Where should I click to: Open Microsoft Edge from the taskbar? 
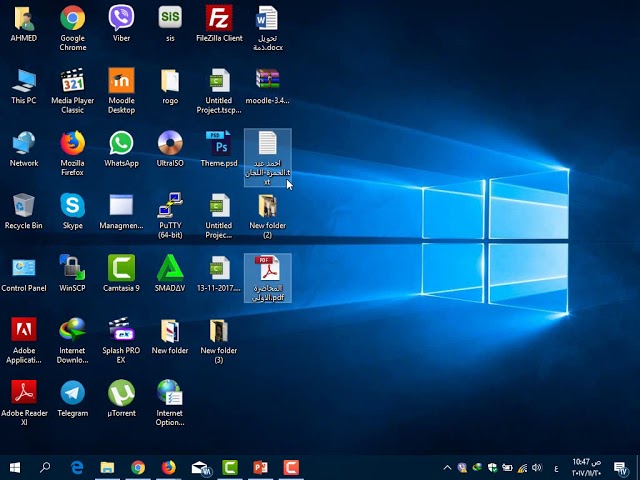point(77,467)
